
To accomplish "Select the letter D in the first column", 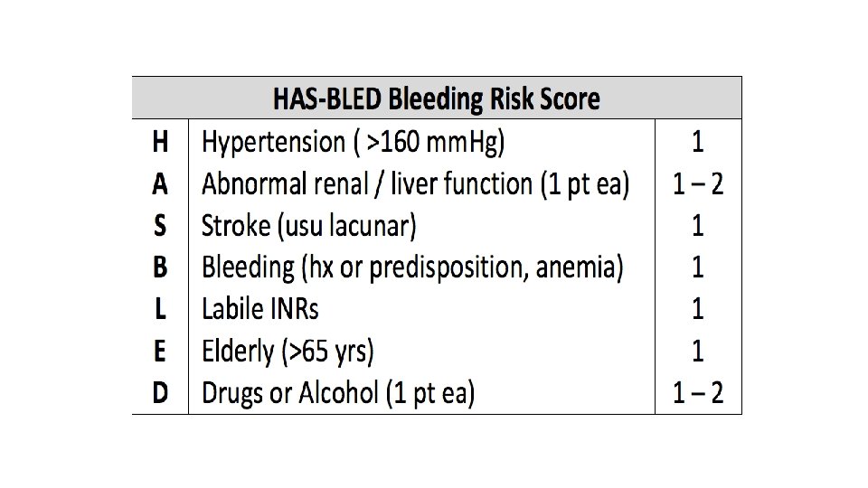I will 159,394.
